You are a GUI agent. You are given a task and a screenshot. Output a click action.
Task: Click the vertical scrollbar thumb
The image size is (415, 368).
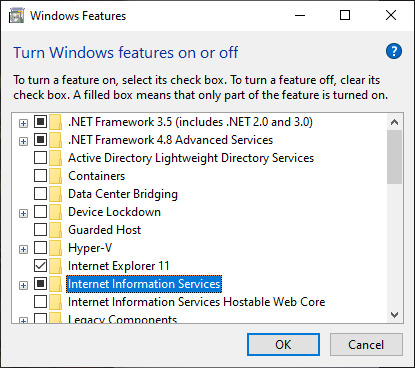pyautogui.click(x=395, y=157)
